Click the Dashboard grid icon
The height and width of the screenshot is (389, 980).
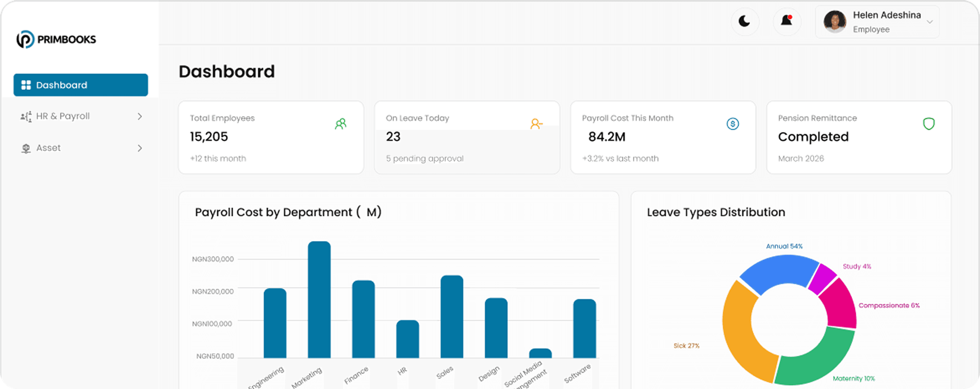tap(26, 85)
